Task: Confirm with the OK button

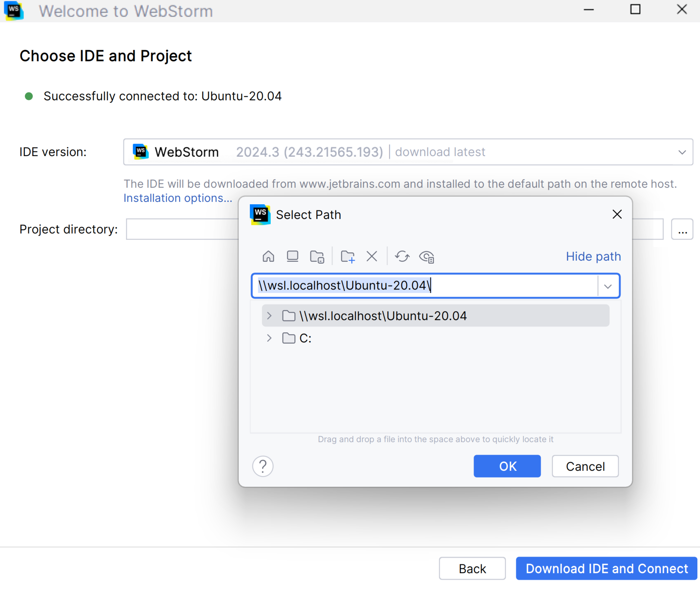Action: click(507, 466)
